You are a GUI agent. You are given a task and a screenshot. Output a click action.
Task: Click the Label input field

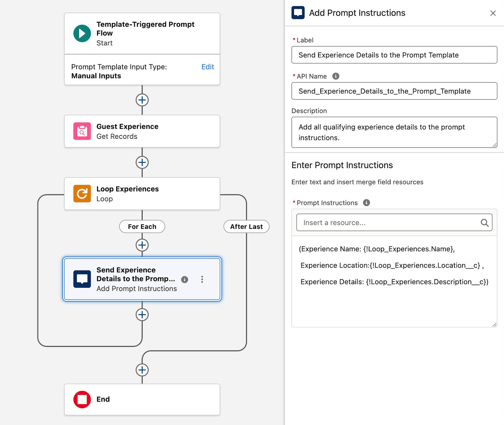pos(394,55)
